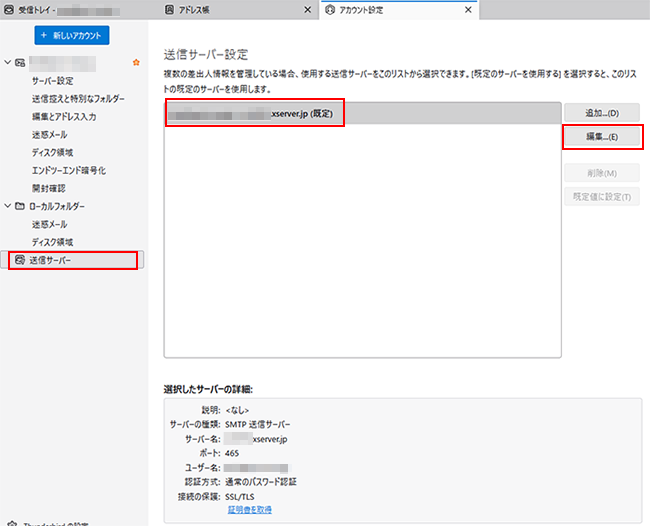Click the mail account envelope icon in sidebar
The width and height of the screenshot is (650, 526).
point(20,63)
